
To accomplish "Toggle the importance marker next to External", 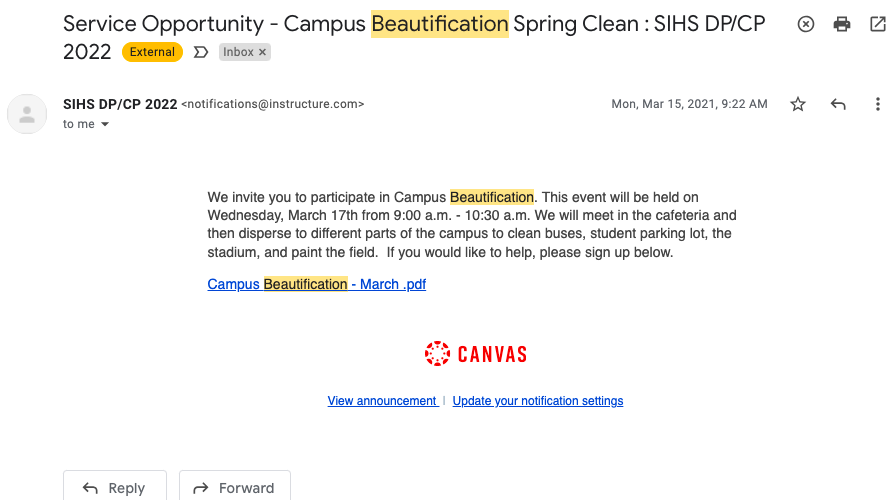I will pyautogui.click(x=201, y=52).
